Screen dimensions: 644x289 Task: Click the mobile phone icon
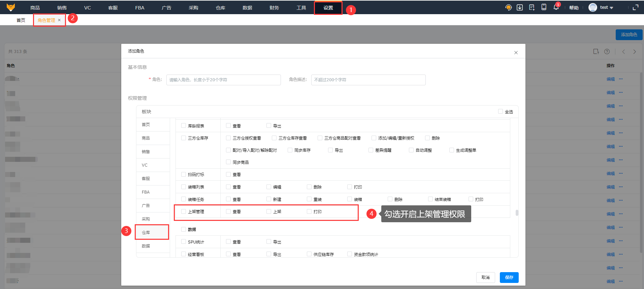[544, 7]
